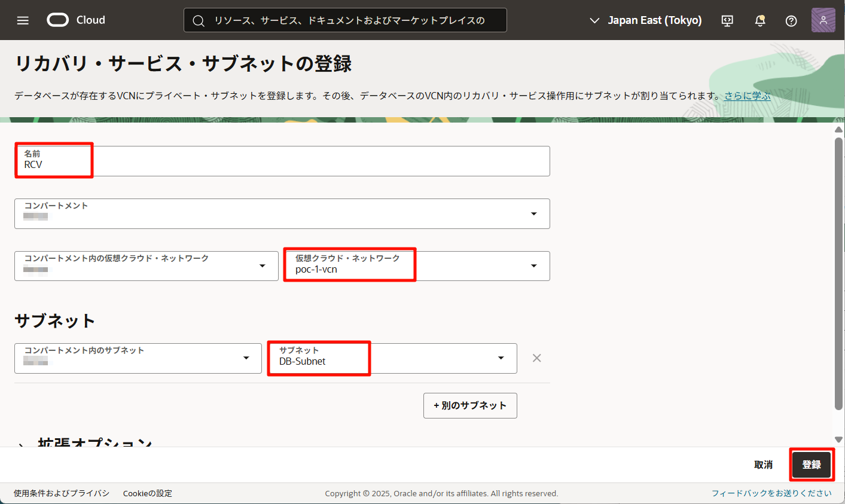Click the 名前 name field containing RCV
The width and height of the screenshot is (845, 504).
point(282,161)
